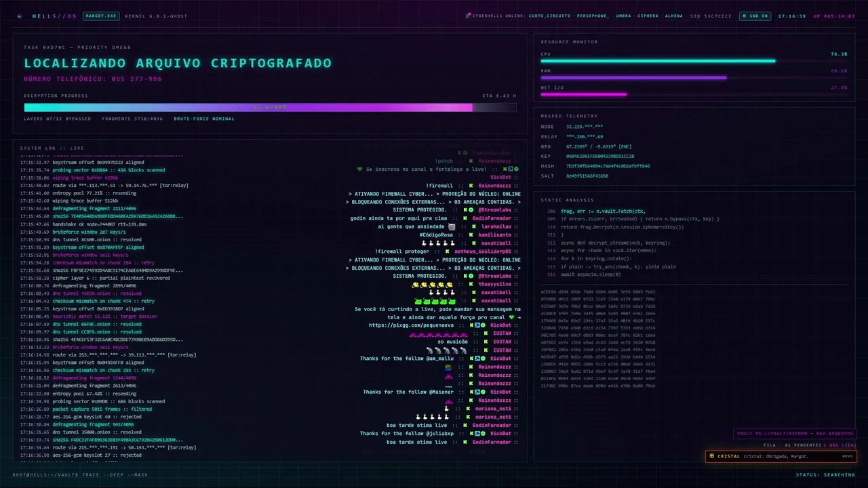Click the KEY value 0xB4E2981FEE004239BD51CC28
The image size is (868, 488).
pyautogui.click(x=600, y=156)
